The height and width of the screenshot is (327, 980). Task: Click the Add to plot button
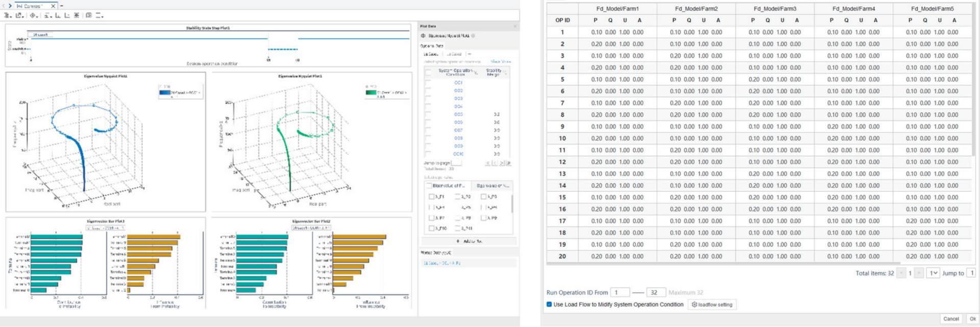(469, 241)
